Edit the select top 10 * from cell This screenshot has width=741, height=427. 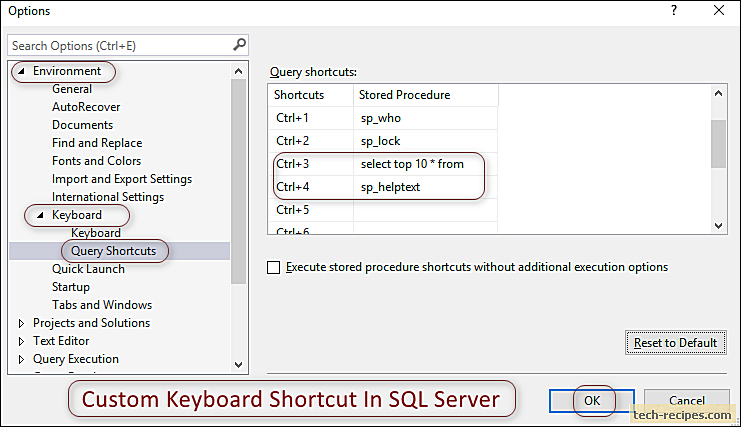coord(425,164)
